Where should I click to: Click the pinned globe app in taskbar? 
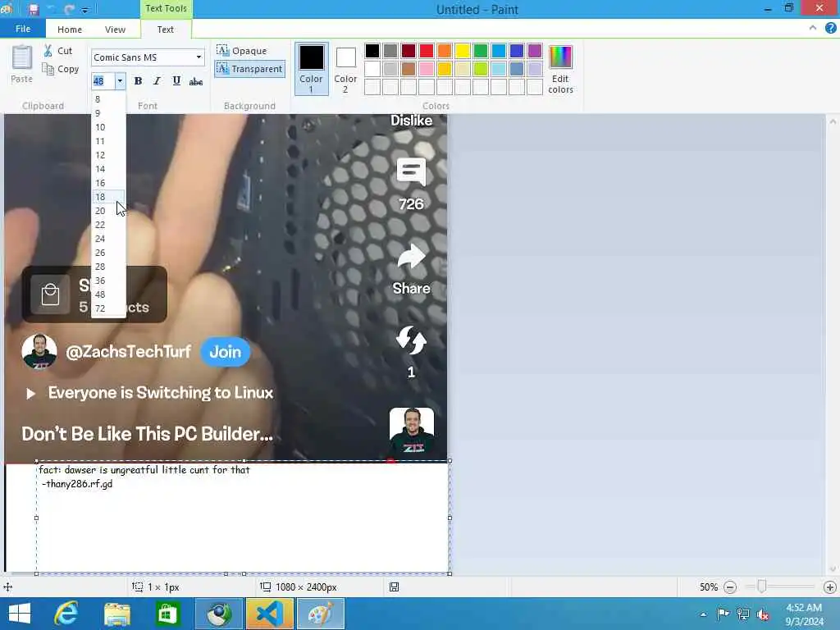click(x=218, y=614)
